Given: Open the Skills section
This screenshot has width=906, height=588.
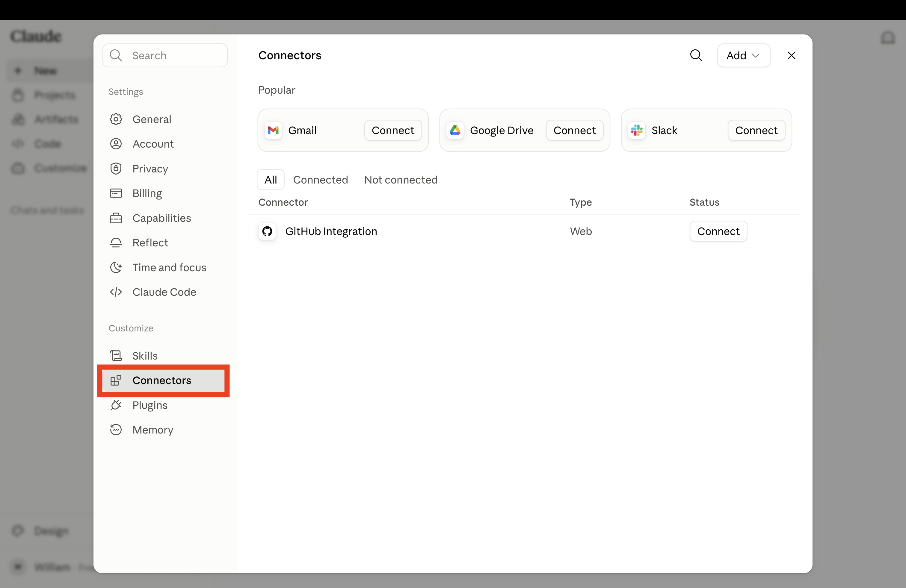Looking at the screenshot, I should (165, 356).
